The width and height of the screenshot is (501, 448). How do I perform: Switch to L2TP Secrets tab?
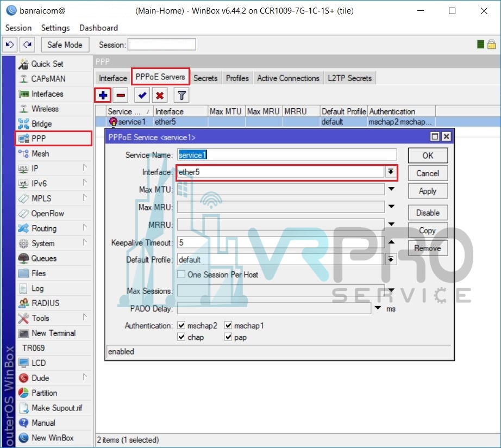(x=349, y=78)
